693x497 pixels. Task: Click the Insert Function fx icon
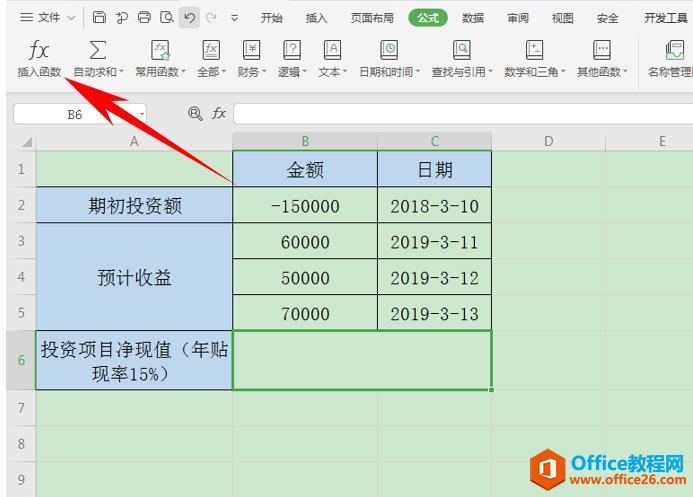click(38, 50)
